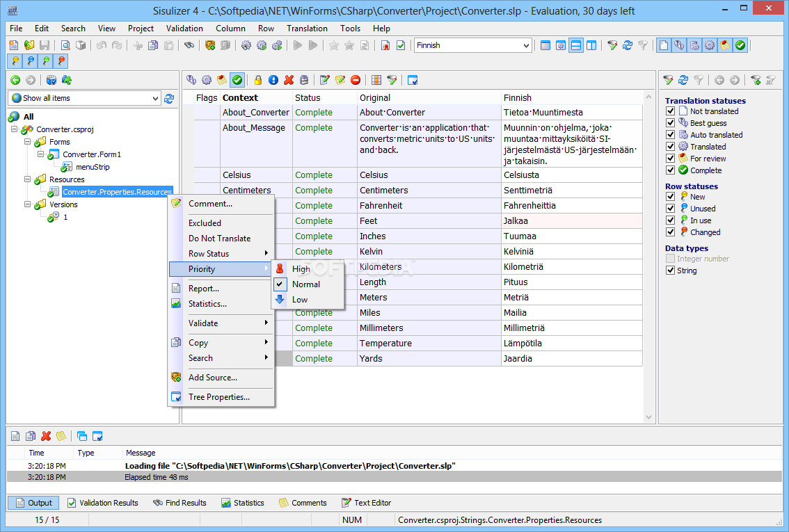Screen dimensions: 789x532
Task: Uncheck the New row status checkbox
Action: click(x=670, y=197)
